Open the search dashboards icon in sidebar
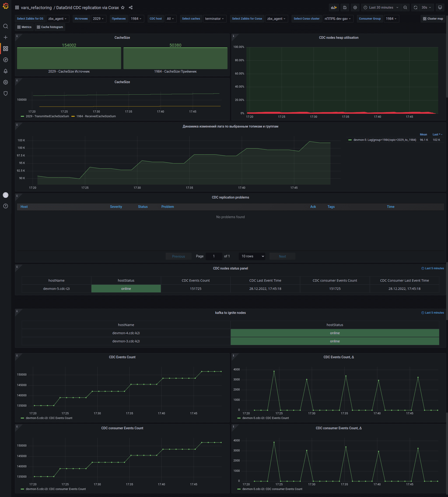Screen dimensions: 448x497 [x=5, y=26]
